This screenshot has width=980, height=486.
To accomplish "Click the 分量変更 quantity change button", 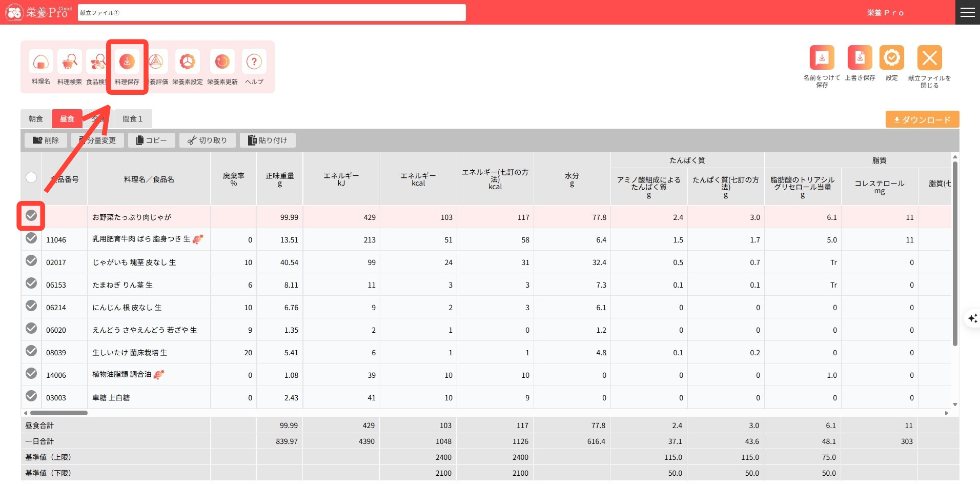I will click(x=98, y=140).
